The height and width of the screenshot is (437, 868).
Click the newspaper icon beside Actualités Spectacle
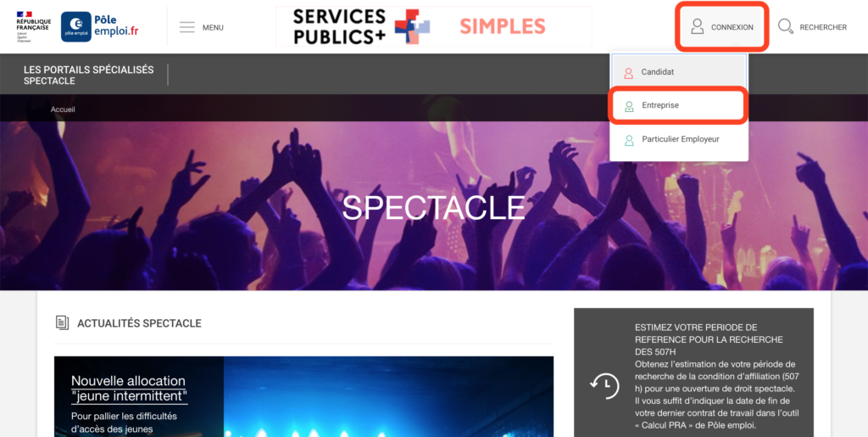coord(63,323)
